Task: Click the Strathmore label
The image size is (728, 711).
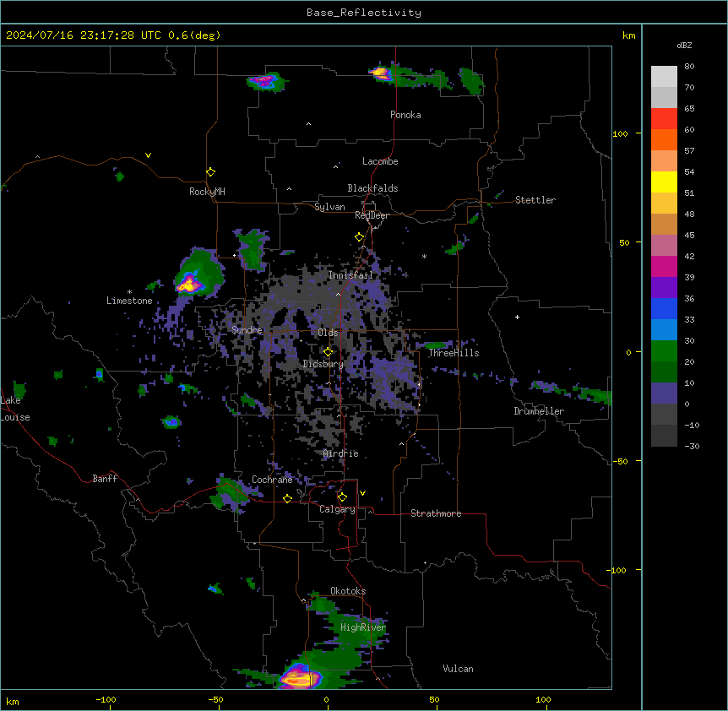Action: pos(436,513)
